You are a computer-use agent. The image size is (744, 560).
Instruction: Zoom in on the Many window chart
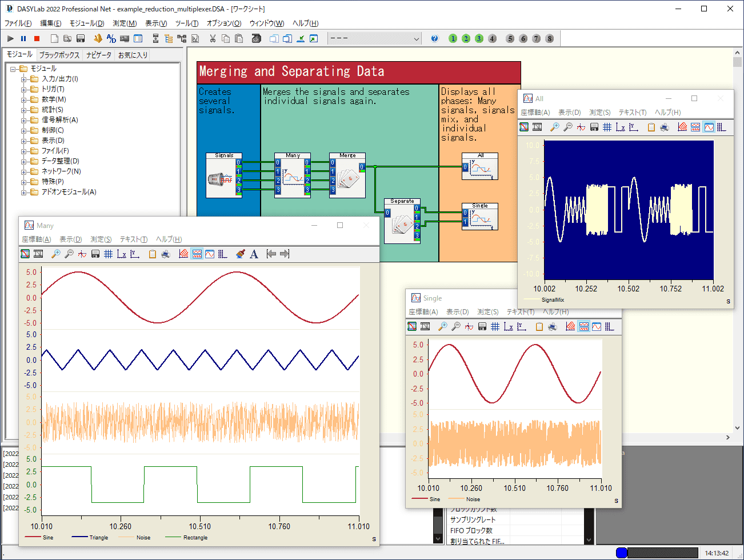point(56,254)
